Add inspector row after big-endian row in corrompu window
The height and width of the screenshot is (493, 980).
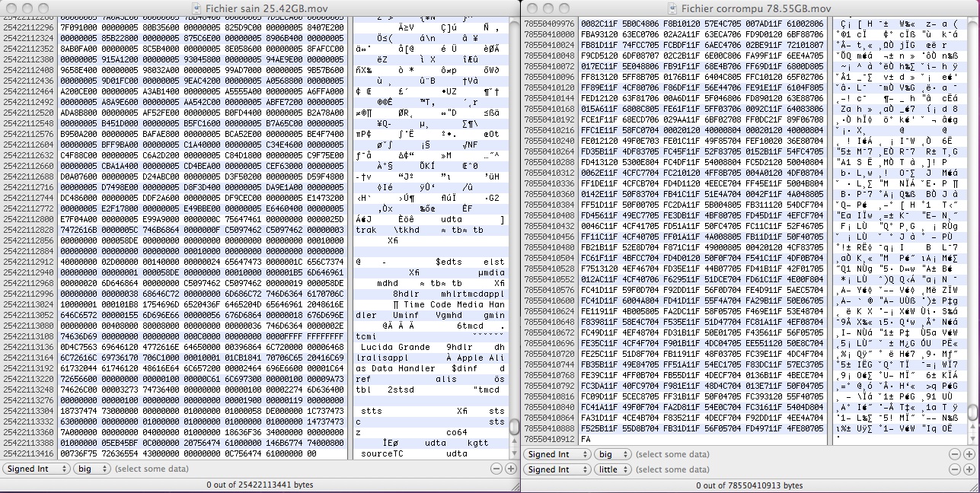coord(969,454)
